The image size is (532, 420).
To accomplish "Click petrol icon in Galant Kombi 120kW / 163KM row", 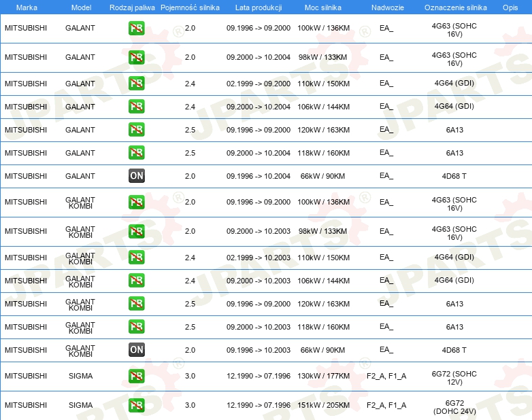I will pos(136,304).
